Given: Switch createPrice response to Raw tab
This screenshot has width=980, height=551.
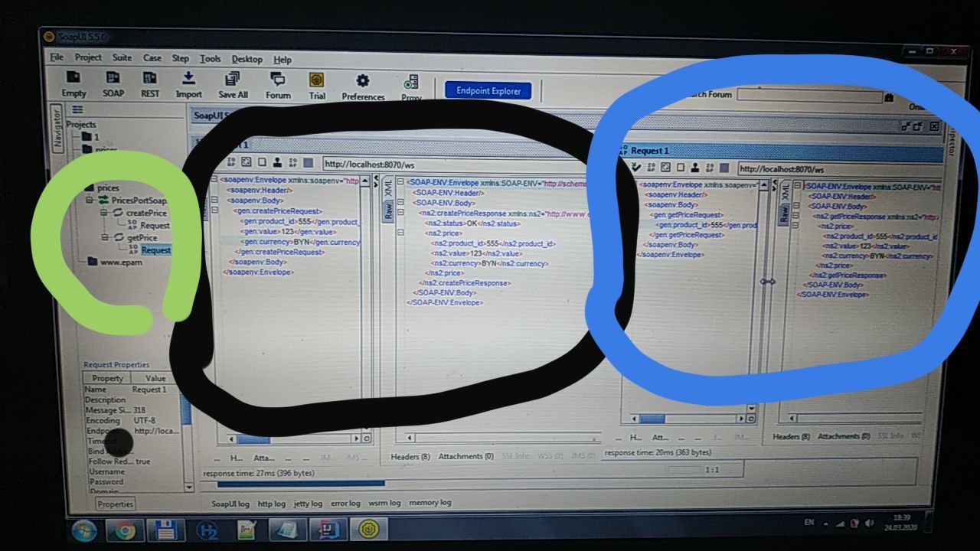Looking at the screenshot, I should pos(388,212).
